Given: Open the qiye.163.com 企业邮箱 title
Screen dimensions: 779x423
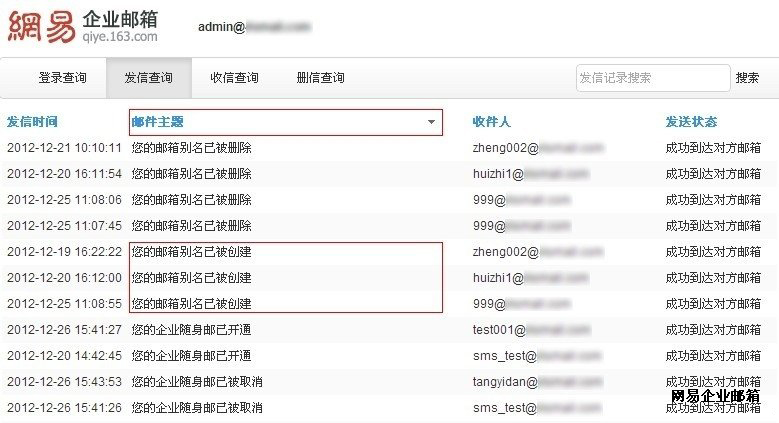Looking at the screenshot, I should (x=120, y=27).
